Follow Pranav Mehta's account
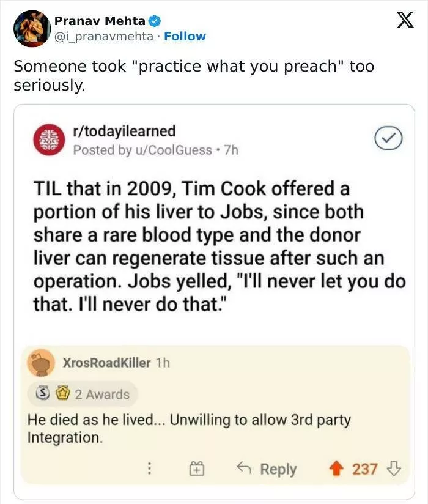The height and width of the screenshot is (504, 428). point(186,37)
